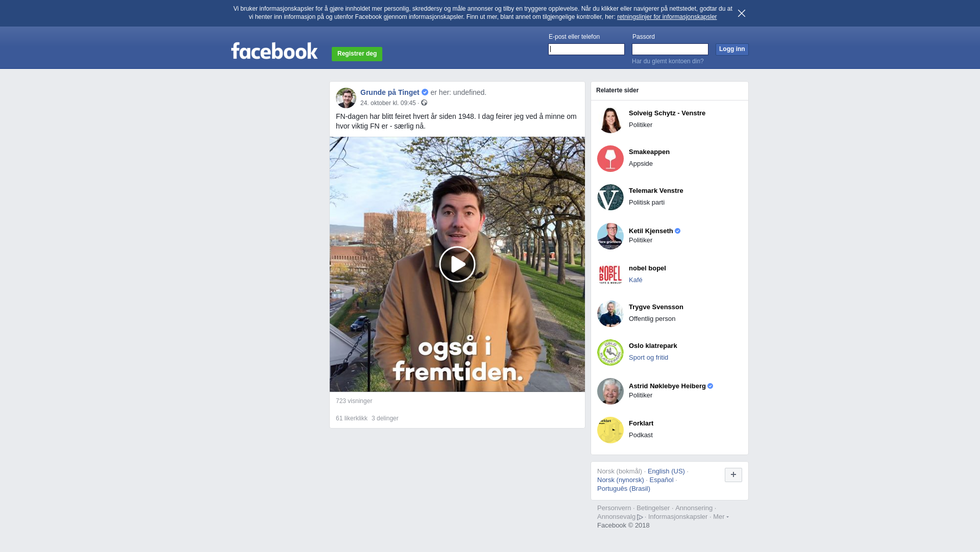Viewport: 980px width, 552px height.
Task: Open the Kafé category link
Action: click(635, 280)
